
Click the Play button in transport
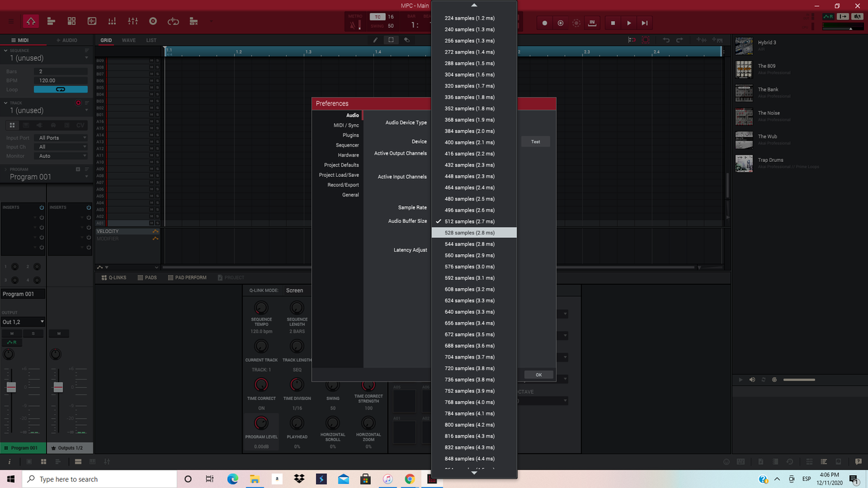pyautogui.click(x=629, y=23)
